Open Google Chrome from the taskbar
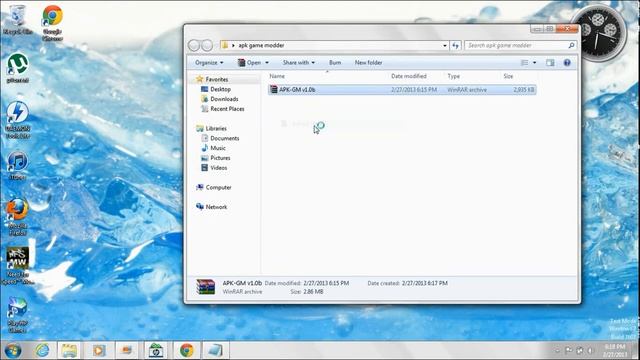Viewport: 640px width, 360px height. 187,350
